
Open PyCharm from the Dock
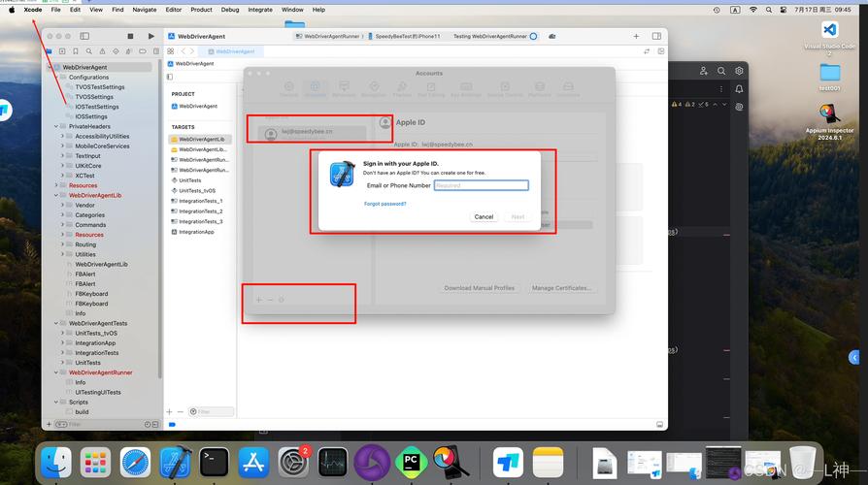pos(411,462)
